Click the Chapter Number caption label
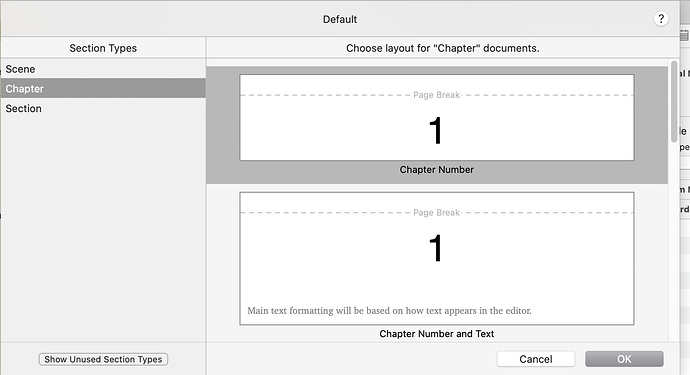The height and width of the screenshot is (375, 690). (437, 169)
